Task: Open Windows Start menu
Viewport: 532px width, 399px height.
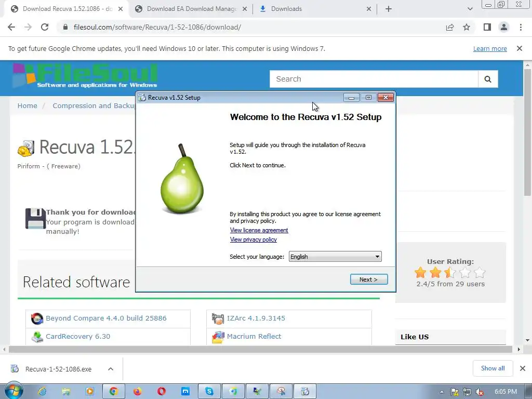Action: tap(14, 391)
